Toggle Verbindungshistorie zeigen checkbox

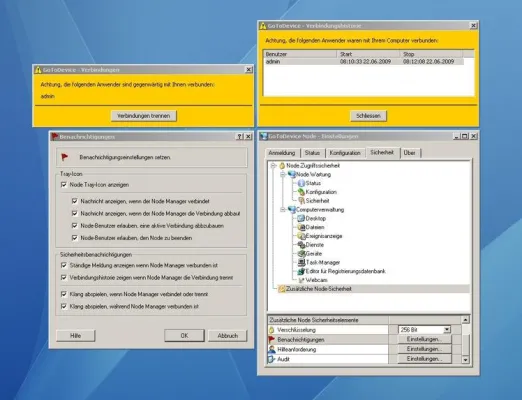point(64,278)
